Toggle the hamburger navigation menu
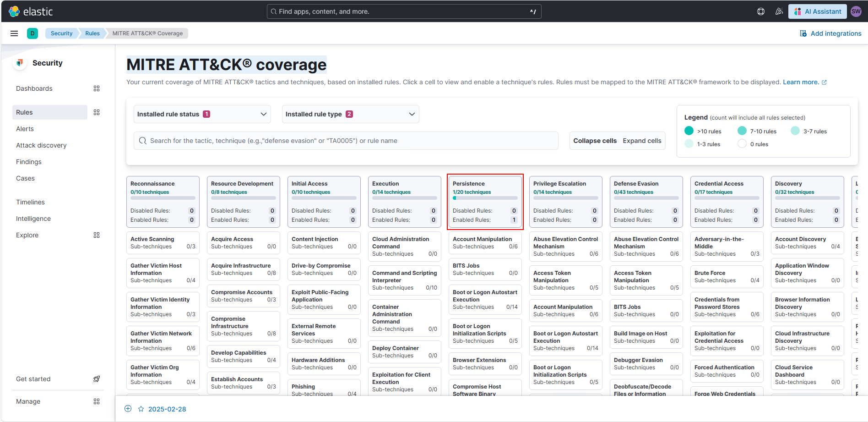The height and width of the screenshot is (422, 868). coord(14,33)
